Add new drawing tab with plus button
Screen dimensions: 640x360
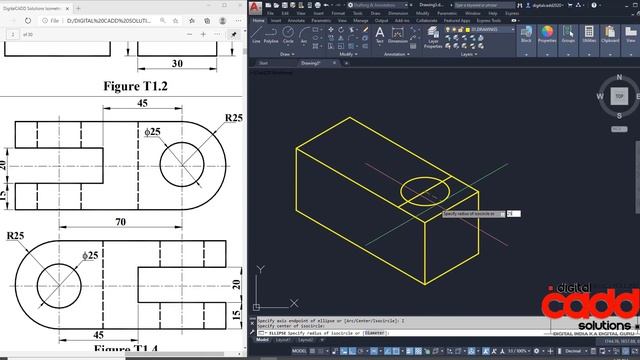click(x=346, y=63)
